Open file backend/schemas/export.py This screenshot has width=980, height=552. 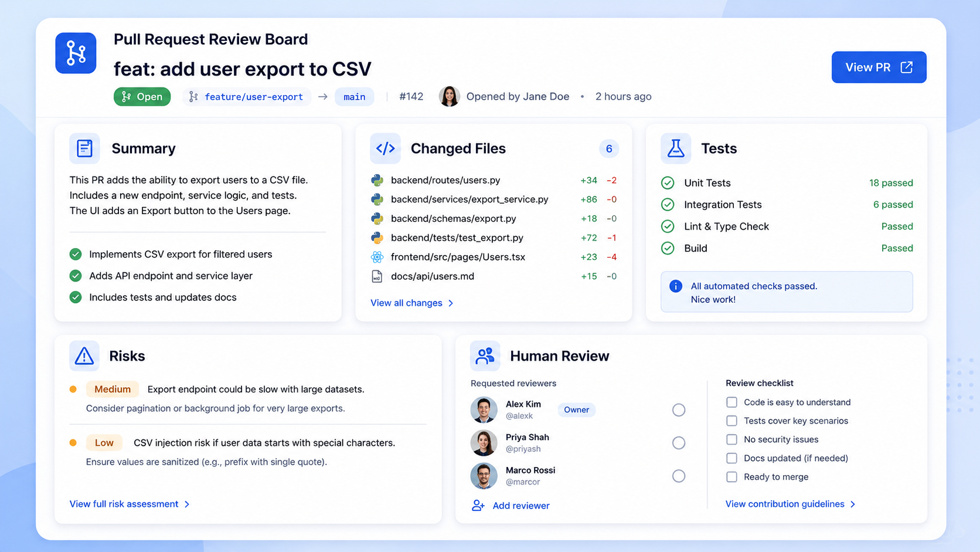coord(454,219)
